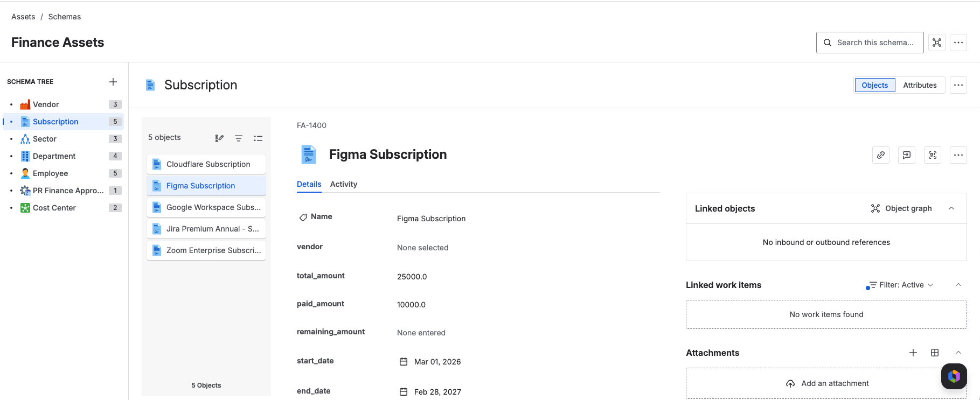Open the Object graph link
Screen dimensions: 980x400
901,208
